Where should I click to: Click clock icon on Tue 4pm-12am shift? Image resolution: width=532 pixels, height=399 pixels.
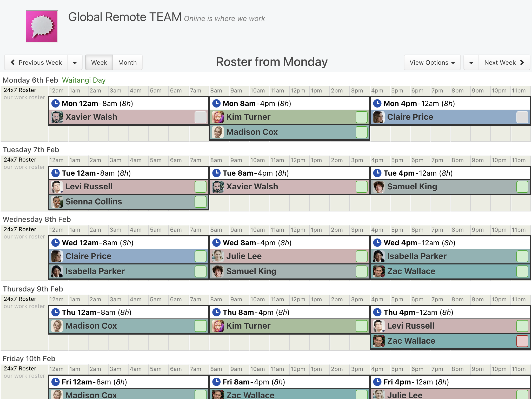click(x=377, y=173)
